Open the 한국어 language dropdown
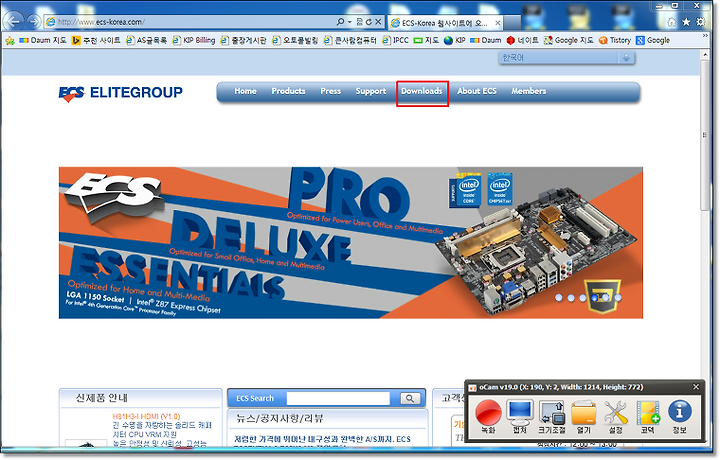The image size is (720, 460). click(x=567, y=58)
